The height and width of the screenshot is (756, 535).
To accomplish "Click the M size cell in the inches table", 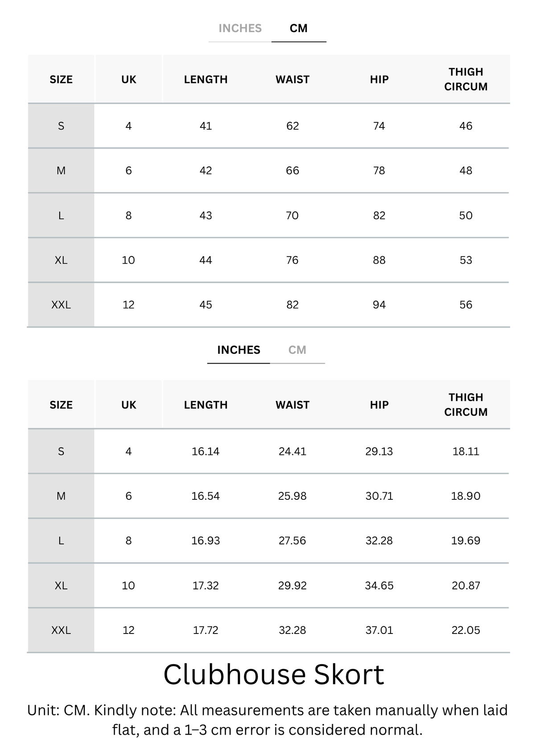I will pyautogui.click(x=61, y=496).
